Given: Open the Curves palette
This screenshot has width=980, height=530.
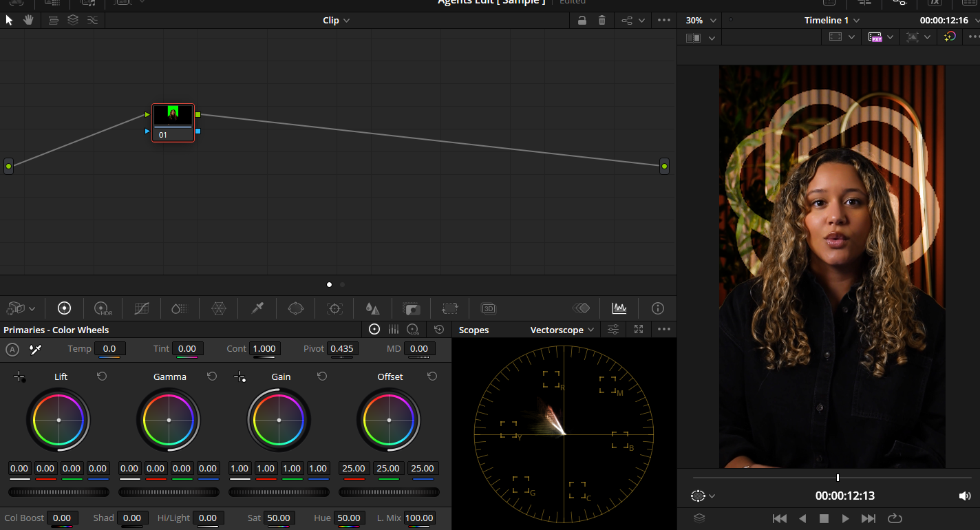Looking at the screenshot, I should (142, 308).
